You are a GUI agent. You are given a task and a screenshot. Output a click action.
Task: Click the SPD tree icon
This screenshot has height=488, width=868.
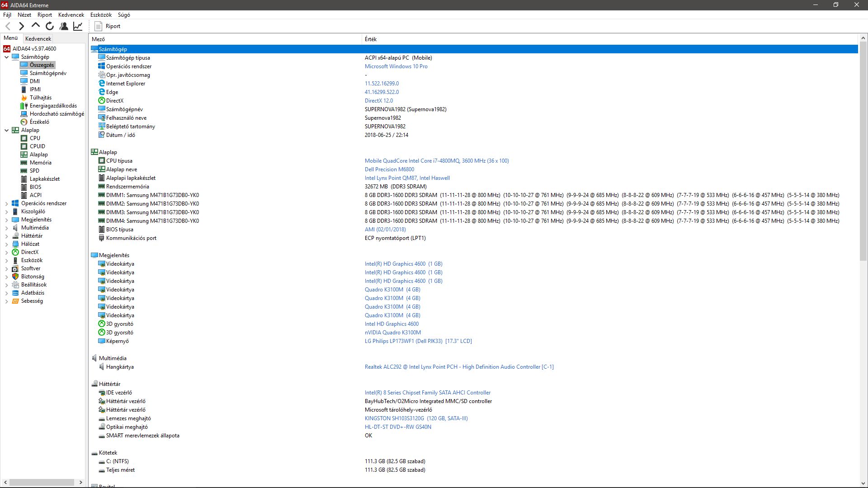click(24, 171)
